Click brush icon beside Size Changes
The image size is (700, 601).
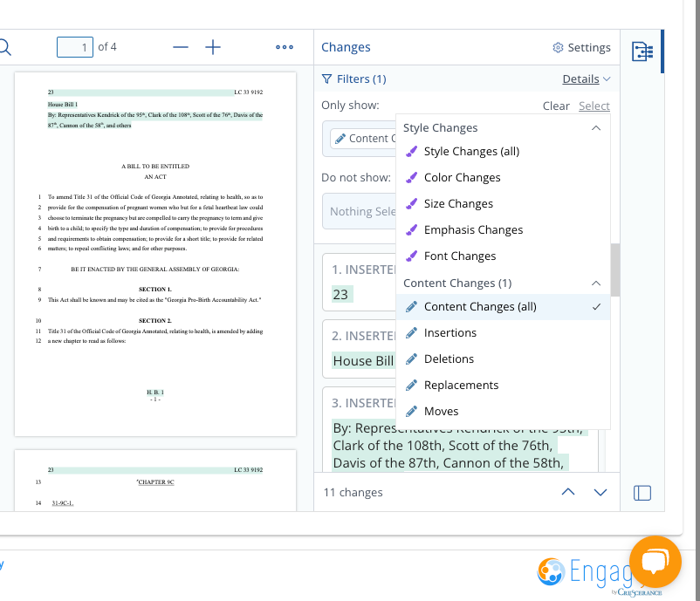[411, 203]
